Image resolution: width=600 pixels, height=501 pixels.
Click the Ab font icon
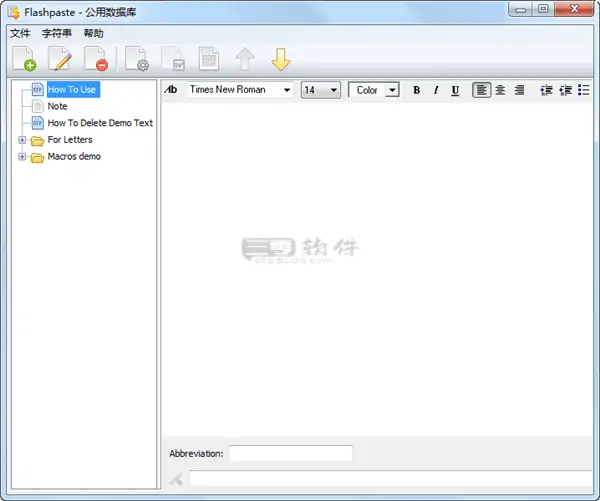[171, 90]
